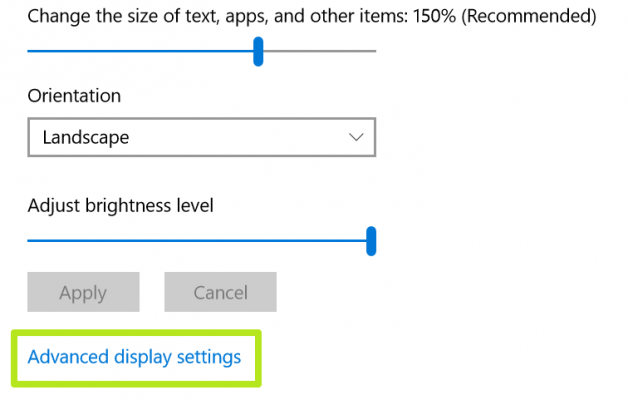The image size is (628, 400).
Task: Click the brightness slider handle
Action: pyautogui.click(x=371, y=241)
